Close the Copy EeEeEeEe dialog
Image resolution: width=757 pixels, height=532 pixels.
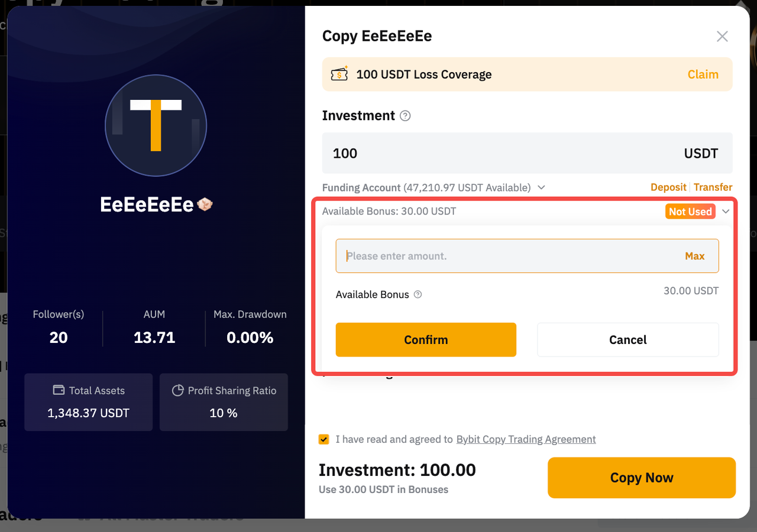[x=722, y=37]
